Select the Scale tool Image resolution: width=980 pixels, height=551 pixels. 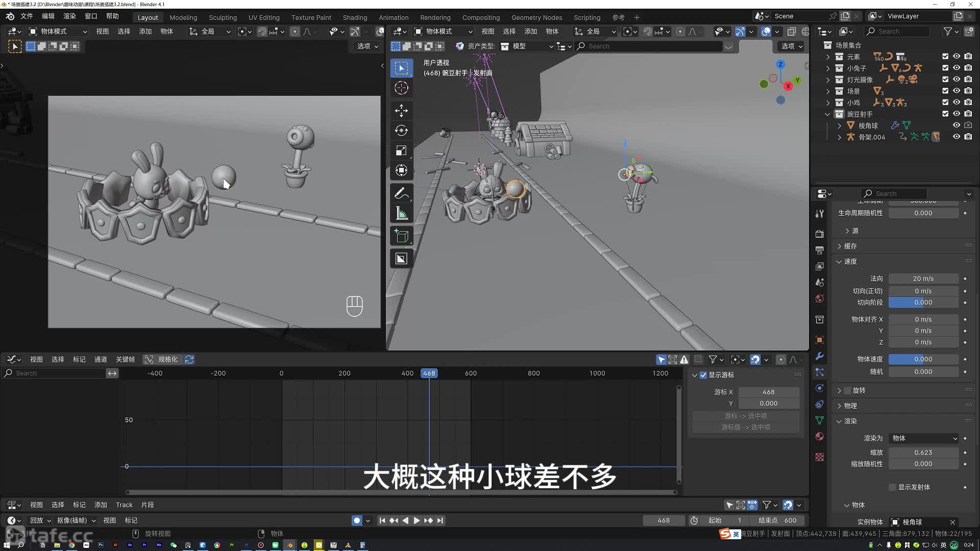(401, 151)
